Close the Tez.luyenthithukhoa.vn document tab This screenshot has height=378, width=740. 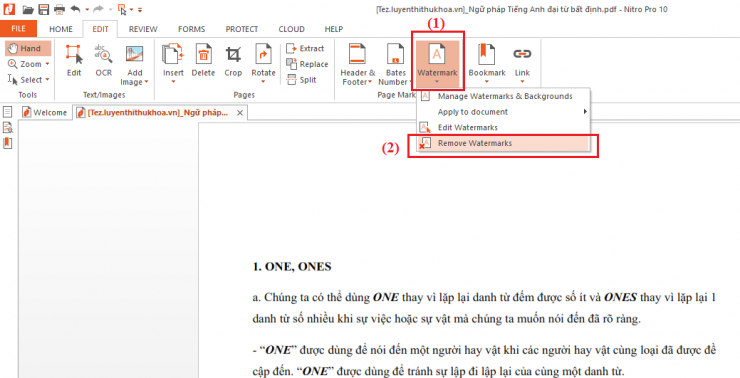pos(240,113)
